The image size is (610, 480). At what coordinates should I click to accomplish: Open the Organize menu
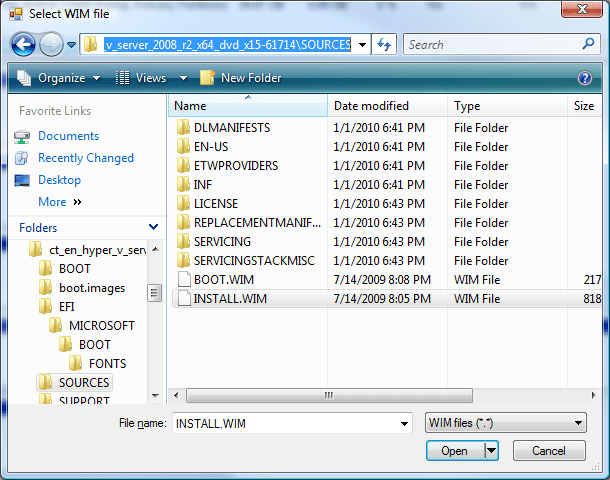(58, 78)
